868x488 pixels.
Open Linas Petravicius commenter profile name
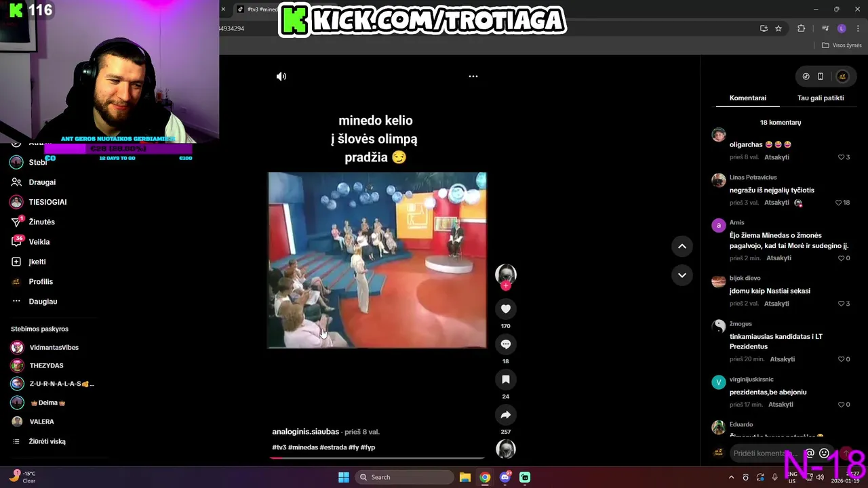[753, 178]
